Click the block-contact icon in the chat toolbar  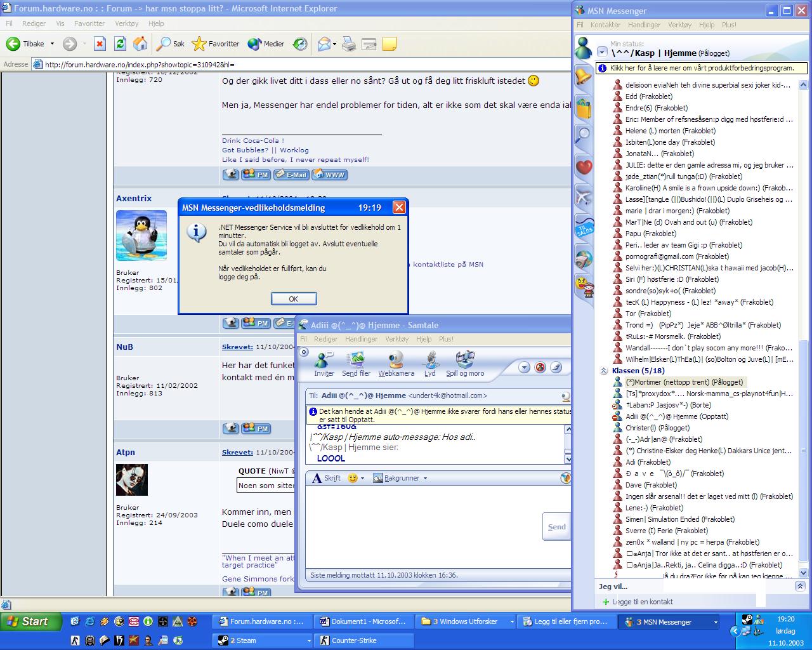pyautogui.click(x=540, y=367)
